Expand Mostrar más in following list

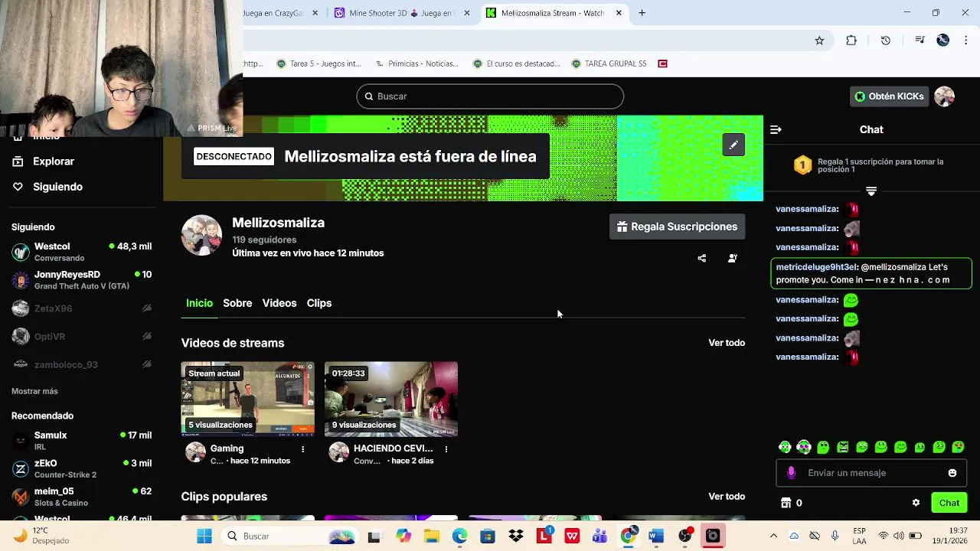point(34,391)
